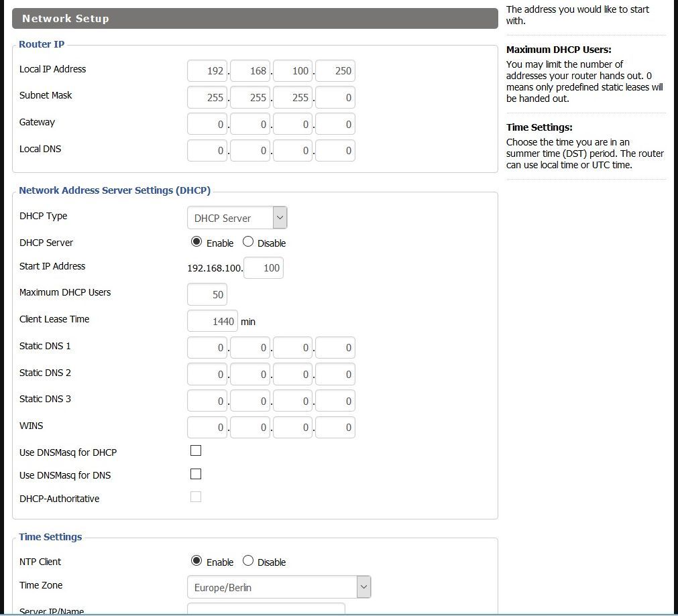The image size is (678, 616).
Task: Click Local DNS first octet field
Action: (x=207, y=150)
